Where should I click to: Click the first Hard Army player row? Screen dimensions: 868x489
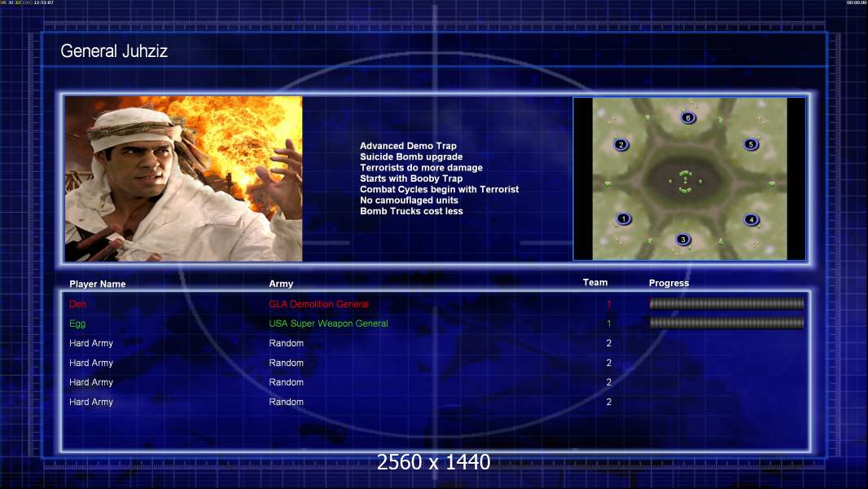[91, 343]
